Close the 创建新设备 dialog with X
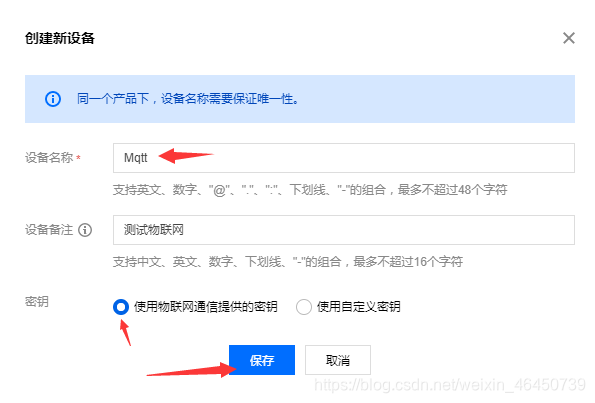The image size is (595, 403). (x=568, y=38)
